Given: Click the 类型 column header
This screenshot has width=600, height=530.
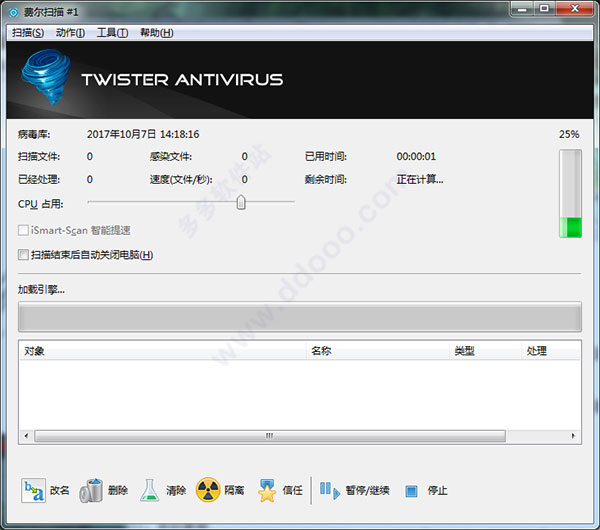Looking at the screenshot, I should click(485, 351).
